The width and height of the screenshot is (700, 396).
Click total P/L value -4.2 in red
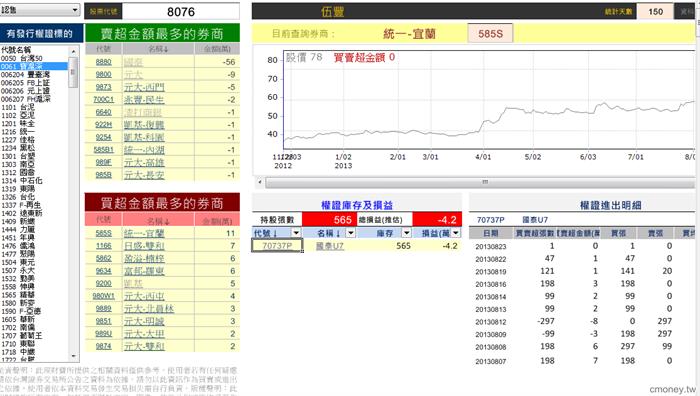tap(437, 220)
